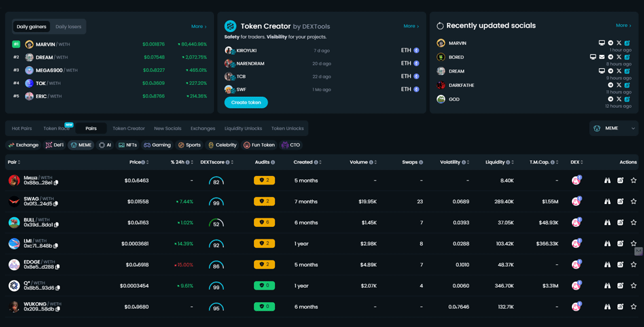Switch to Daily gainers toggle
This screenshot has height=327, width=644.
[31, 27]
